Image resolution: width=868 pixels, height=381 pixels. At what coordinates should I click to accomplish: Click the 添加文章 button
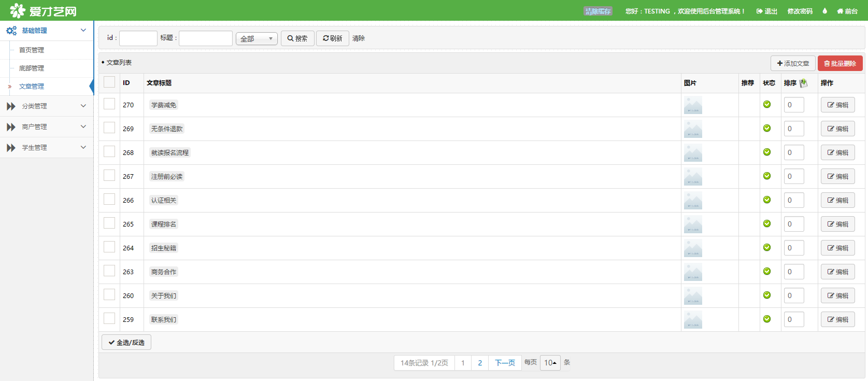coord(792,63)
